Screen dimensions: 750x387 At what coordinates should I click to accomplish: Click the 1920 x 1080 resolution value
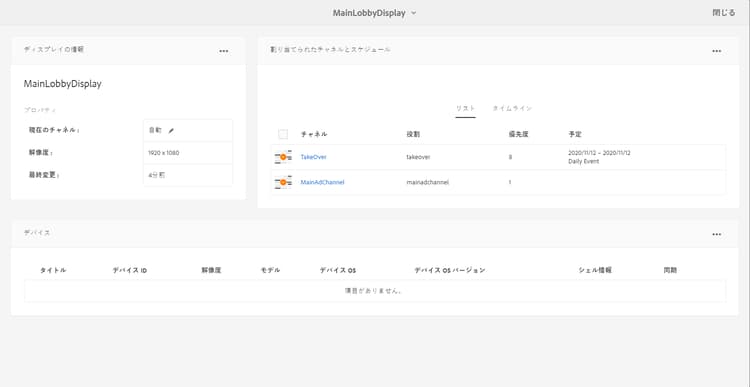coord(164,153)
